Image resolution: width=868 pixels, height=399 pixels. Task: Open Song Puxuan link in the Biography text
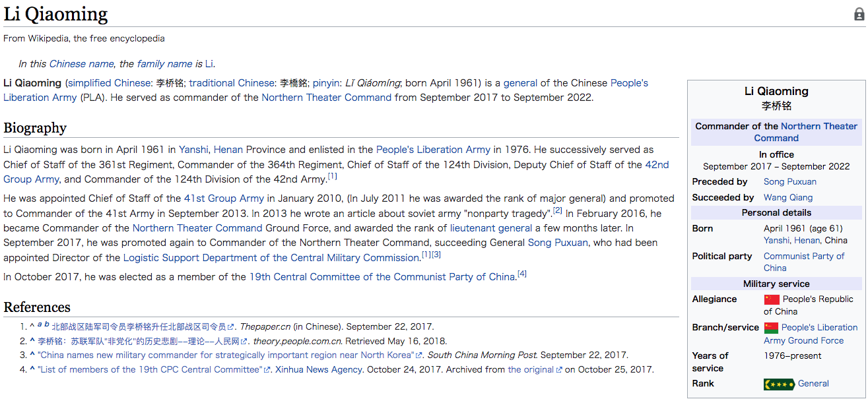[558, 243]
